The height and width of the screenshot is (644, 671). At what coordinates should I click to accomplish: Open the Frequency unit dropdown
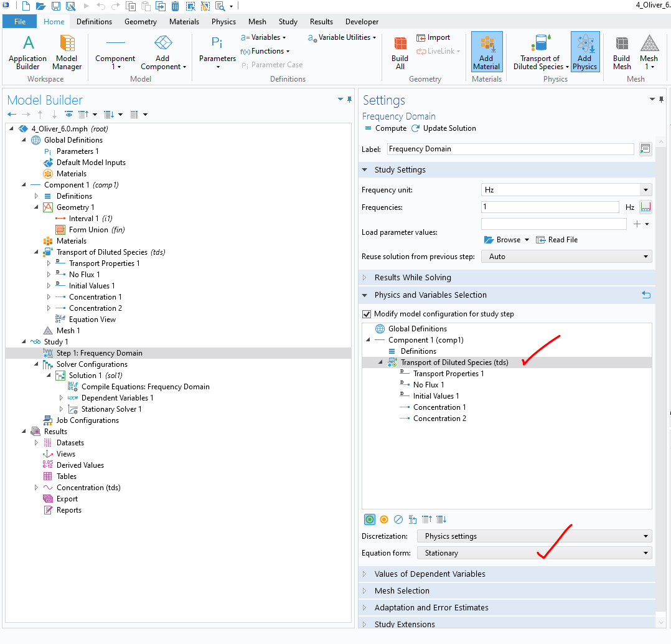pos(566,190)
